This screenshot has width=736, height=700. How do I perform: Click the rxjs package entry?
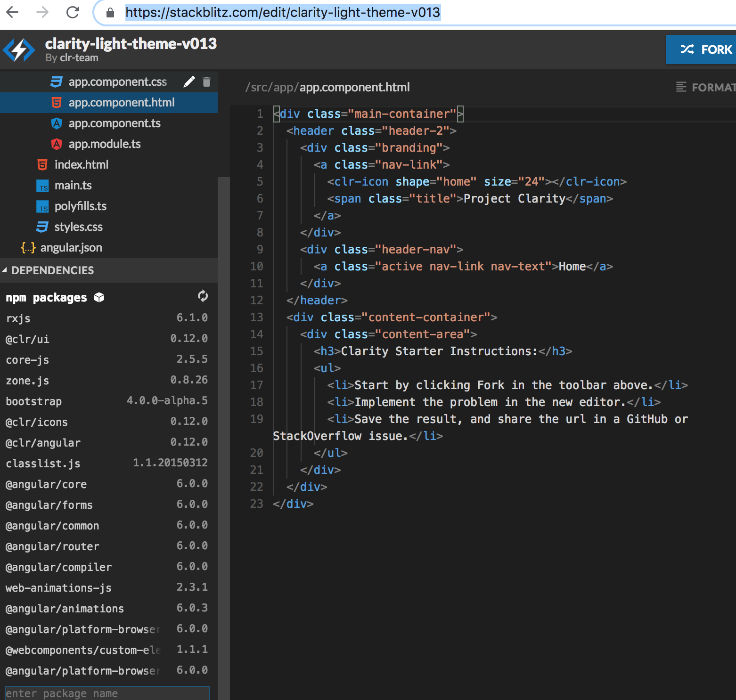click(106, 318)
